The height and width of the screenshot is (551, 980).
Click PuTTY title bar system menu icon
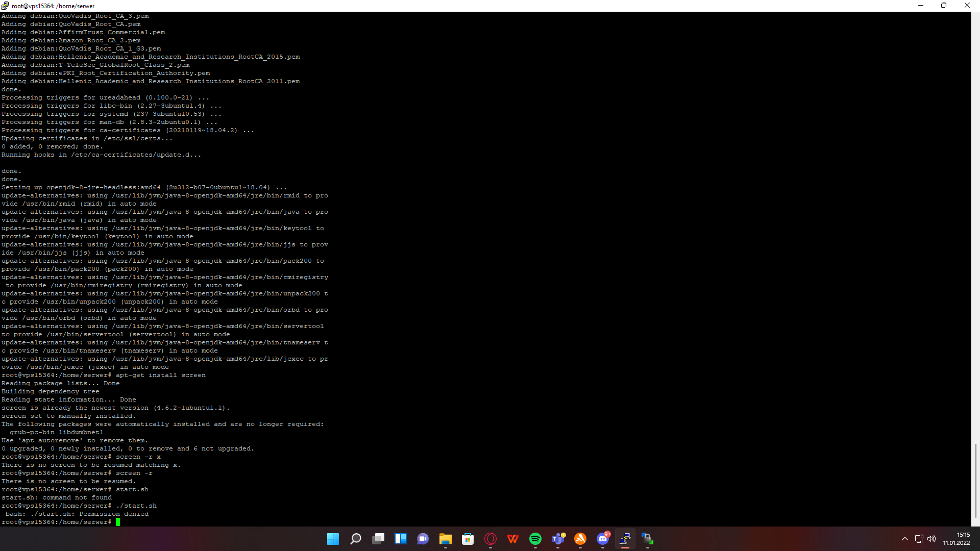coord(5,6)
